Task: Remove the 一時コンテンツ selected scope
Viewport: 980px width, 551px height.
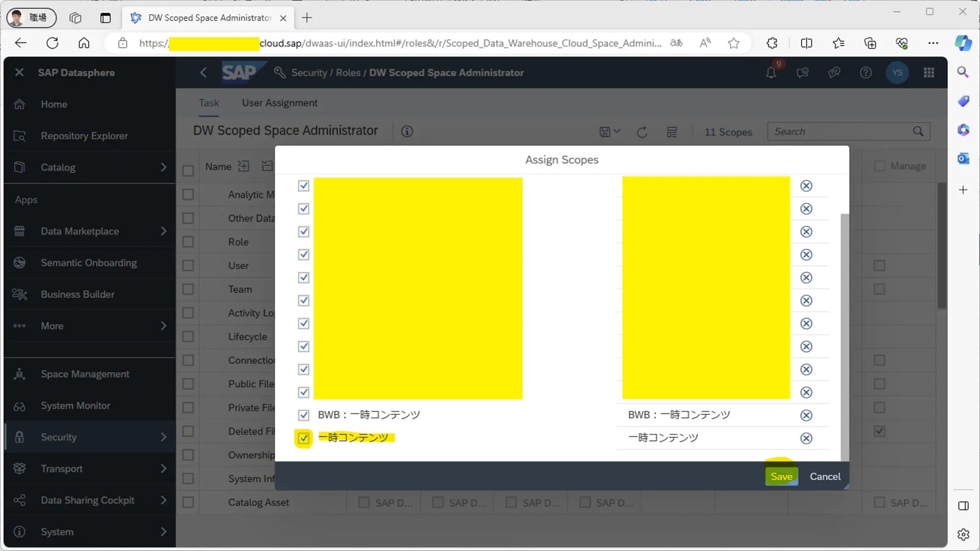Action: click(x=806, y=438)
